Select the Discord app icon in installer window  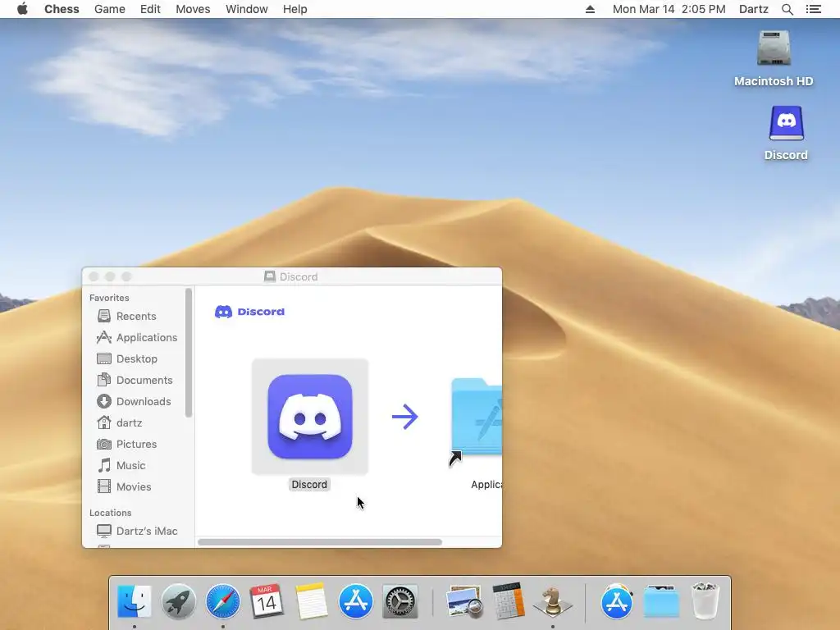[x=309, y=417]
